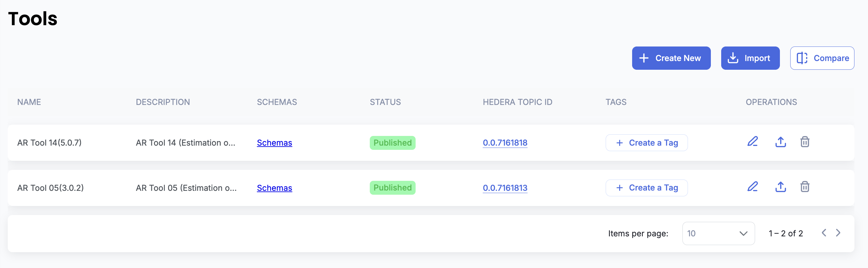Image resolution: width=868 pixels, height=268 pixels.
Task: Click the Create New button
Action: (671, 58)
